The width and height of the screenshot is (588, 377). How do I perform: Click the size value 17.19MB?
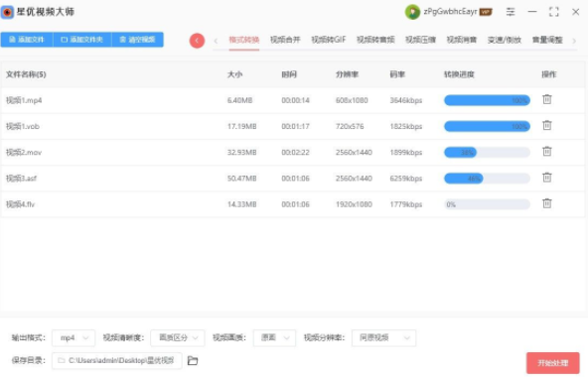pos(242,126)
